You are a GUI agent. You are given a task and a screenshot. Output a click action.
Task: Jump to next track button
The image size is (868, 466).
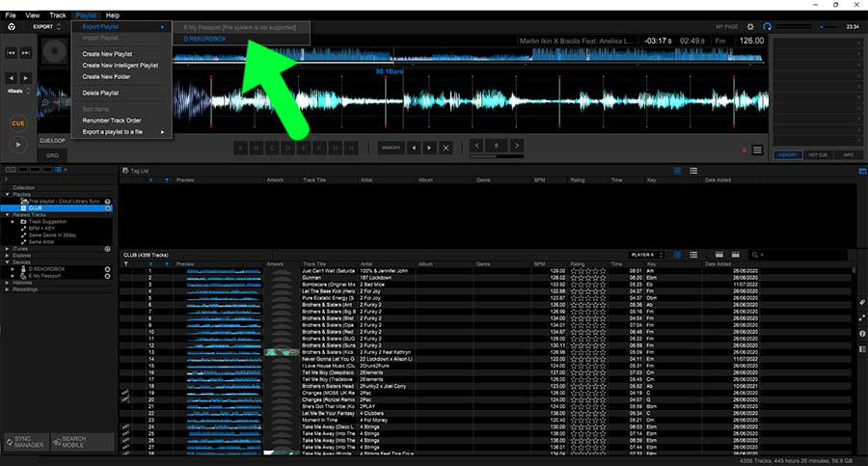(x=25, y=53)
